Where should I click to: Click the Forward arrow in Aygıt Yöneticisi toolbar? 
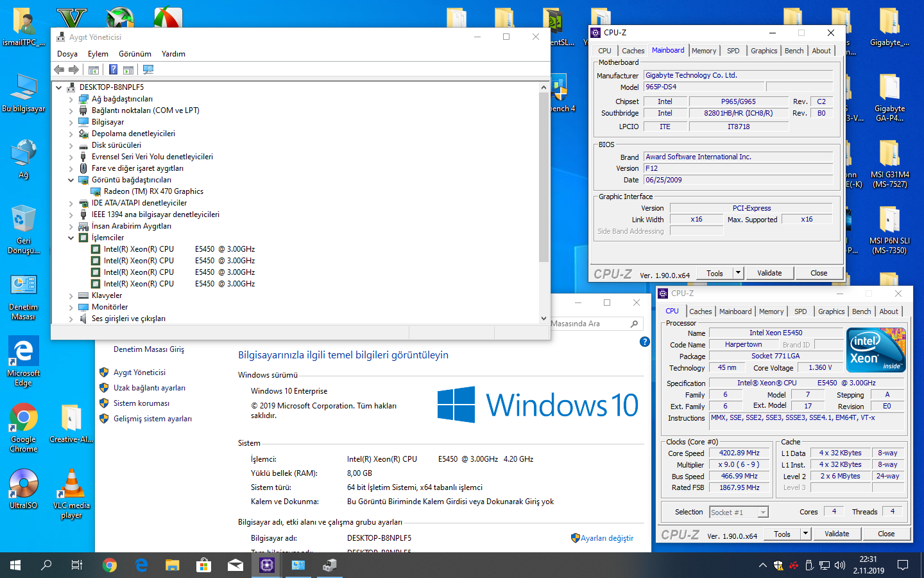74,69
